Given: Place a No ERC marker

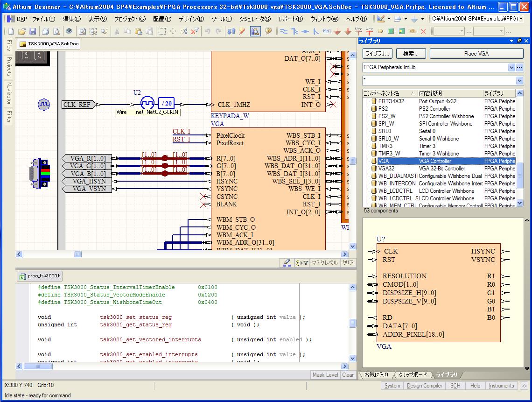Looking at the screenshot, I should (x=423, y=32).
